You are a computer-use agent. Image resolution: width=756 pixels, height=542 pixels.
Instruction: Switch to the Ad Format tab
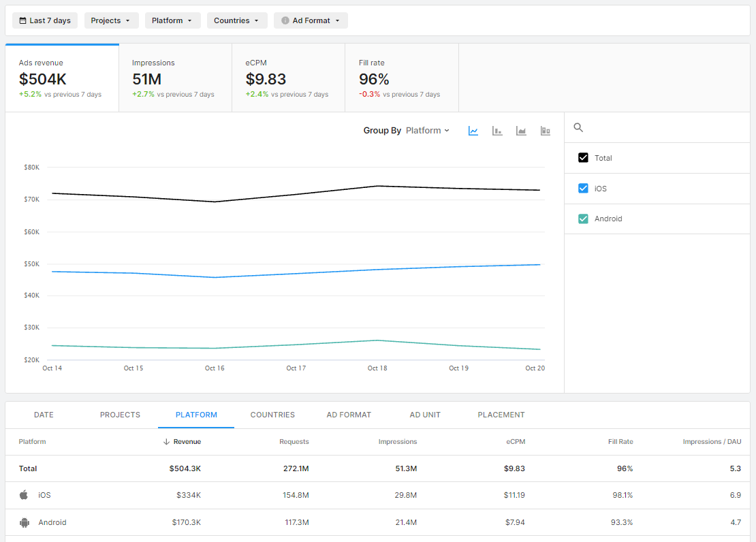[349, 415]
